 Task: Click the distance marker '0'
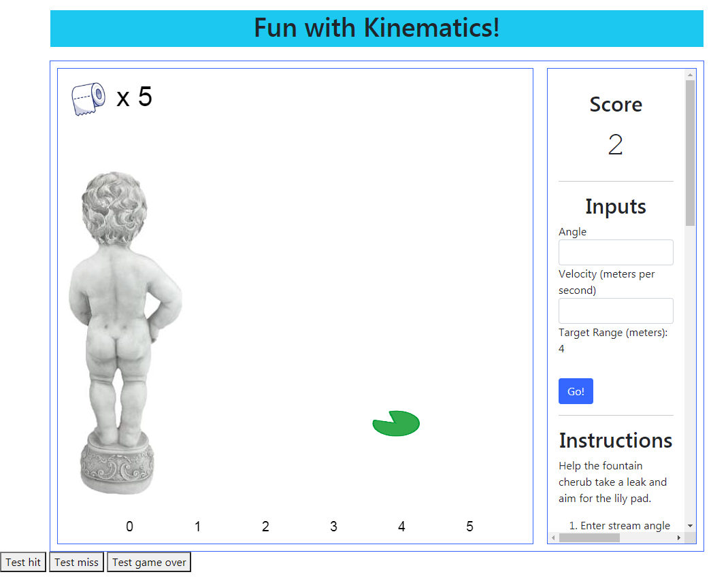click(129, 527)
